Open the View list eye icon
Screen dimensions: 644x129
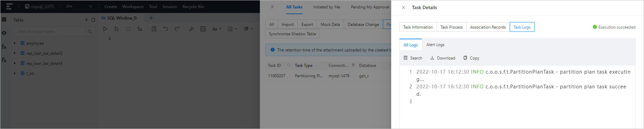point(4,33)
